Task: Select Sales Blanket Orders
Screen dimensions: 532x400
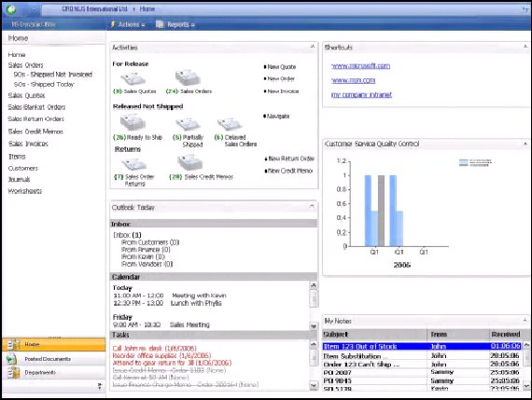Action: pos(36,107)
